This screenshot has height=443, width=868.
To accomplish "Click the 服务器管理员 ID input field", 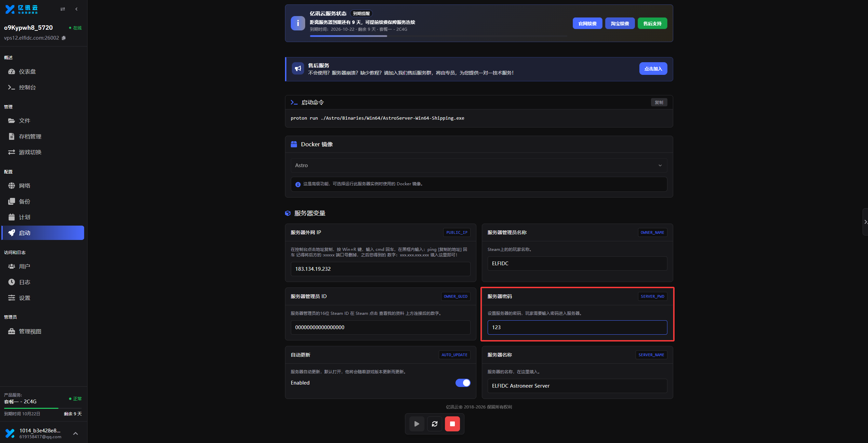I will pos(380,327).
